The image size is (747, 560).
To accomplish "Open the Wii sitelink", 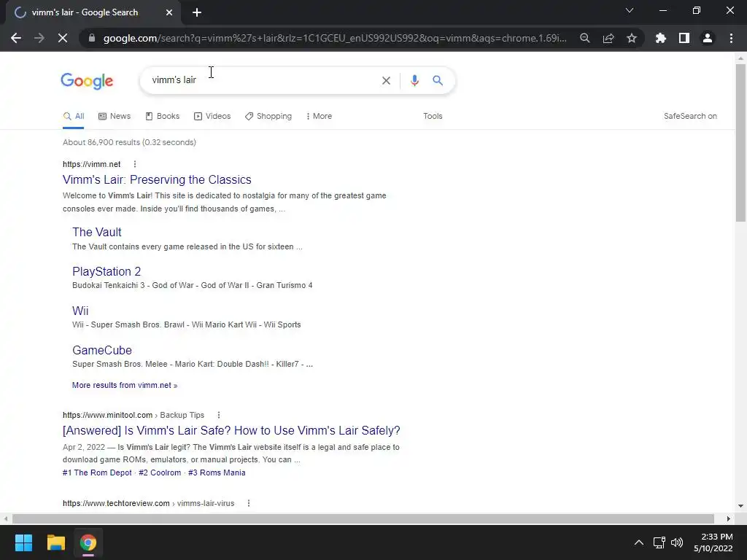I will pos(80,311).
